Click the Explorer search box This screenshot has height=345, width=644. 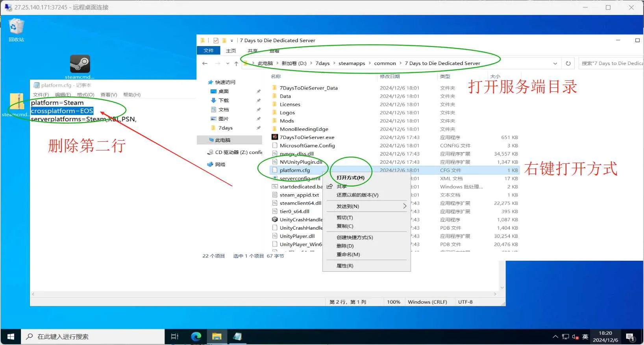(611, 63)
